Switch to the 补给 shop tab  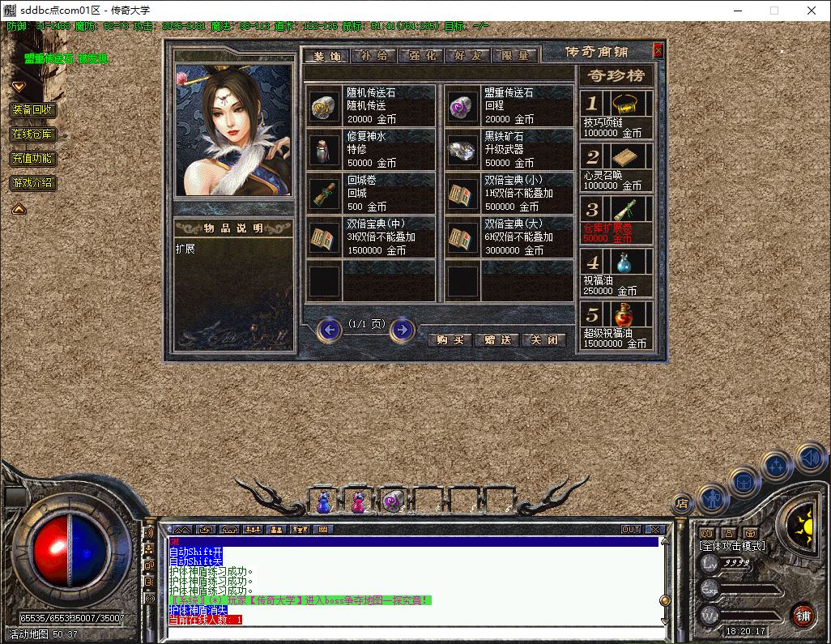(x=373, y=56)
